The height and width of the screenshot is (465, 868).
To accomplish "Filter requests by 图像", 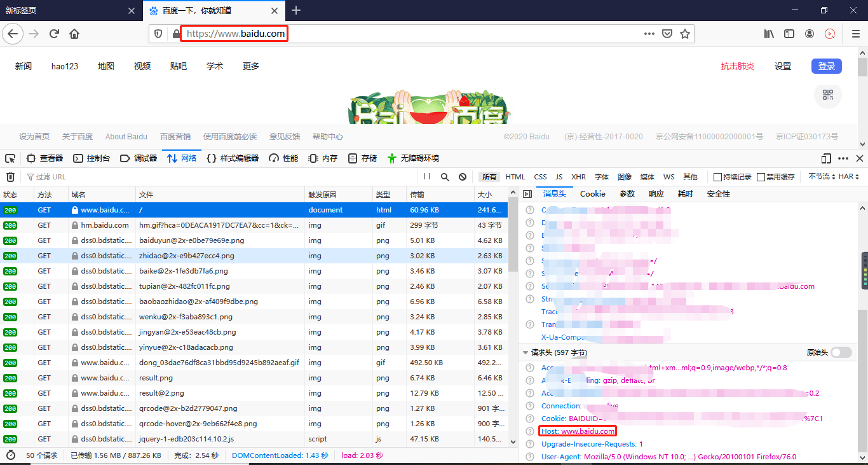I will [x=624, y=177].
